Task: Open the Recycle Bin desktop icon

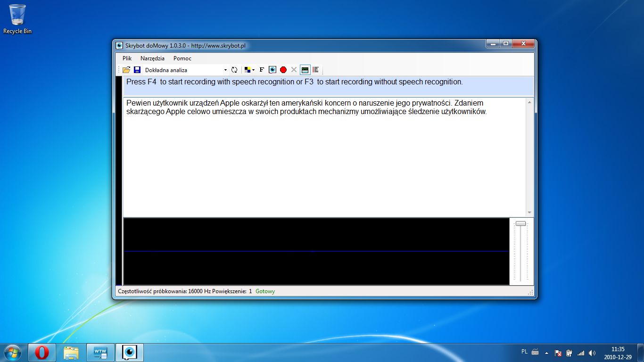Action: click(17, 19)
